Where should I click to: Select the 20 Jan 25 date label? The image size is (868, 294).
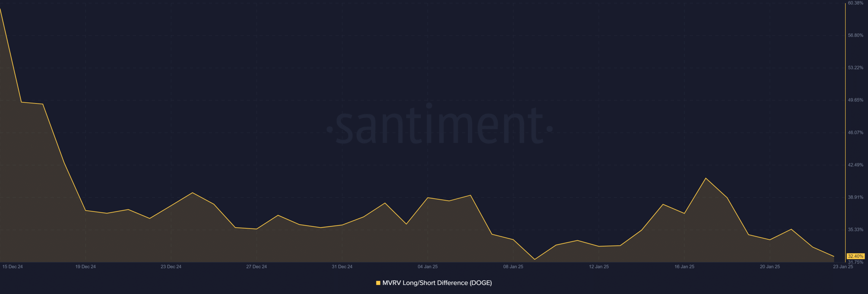click(x=770, y=267)
